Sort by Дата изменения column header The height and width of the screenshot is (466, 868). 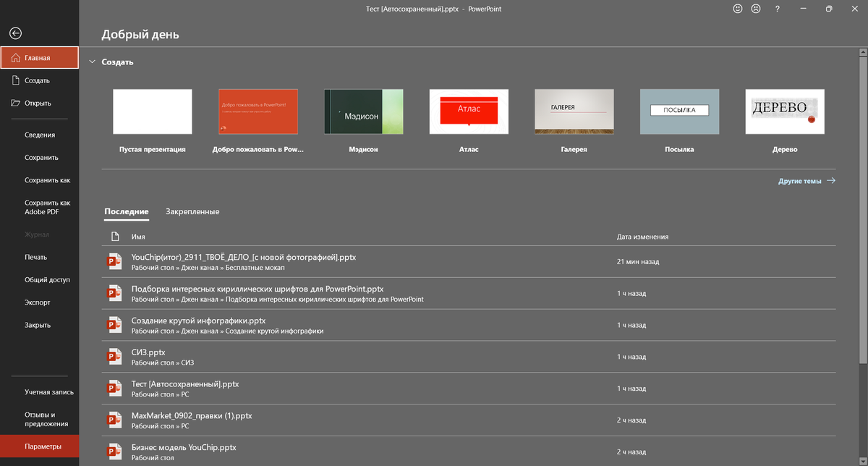642,237
